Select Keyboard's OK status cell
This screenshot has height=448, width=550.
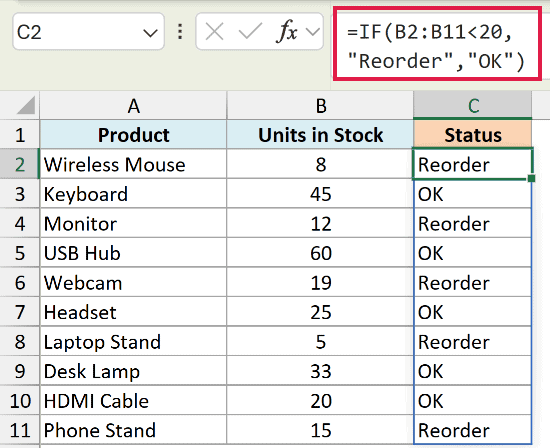(473, 194)
